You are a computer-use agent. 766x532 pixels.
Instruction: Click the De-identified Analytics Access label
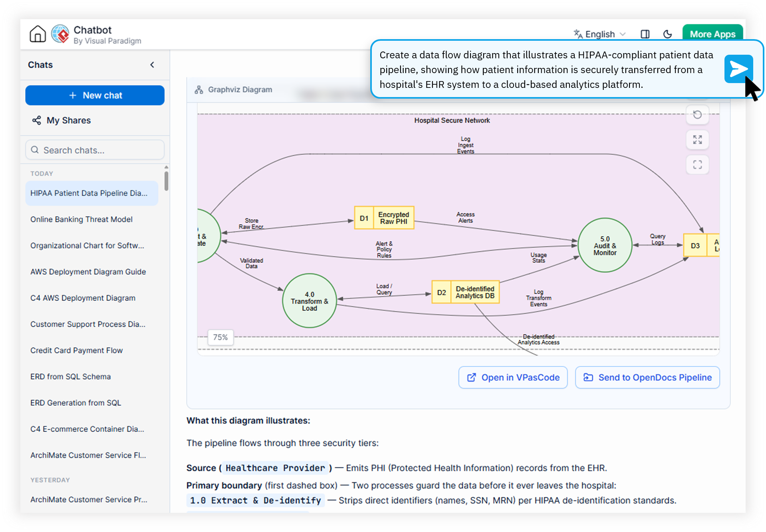click(x=538, y=339)
